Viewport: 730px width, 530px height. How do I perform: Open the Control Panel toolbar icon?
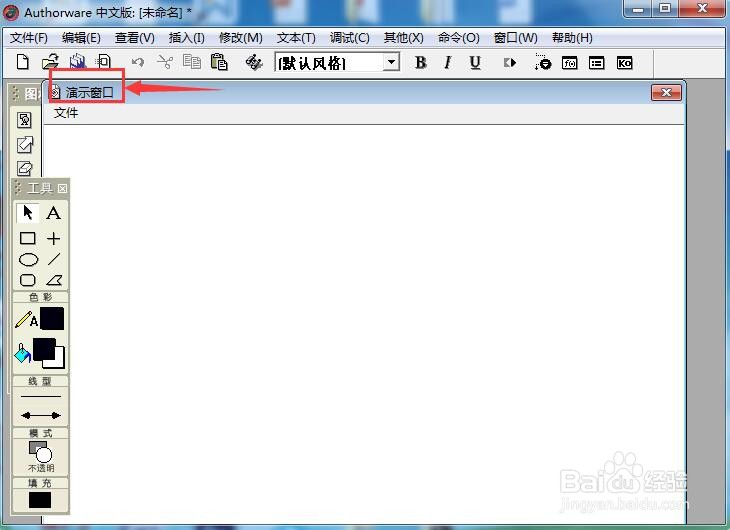542,62
